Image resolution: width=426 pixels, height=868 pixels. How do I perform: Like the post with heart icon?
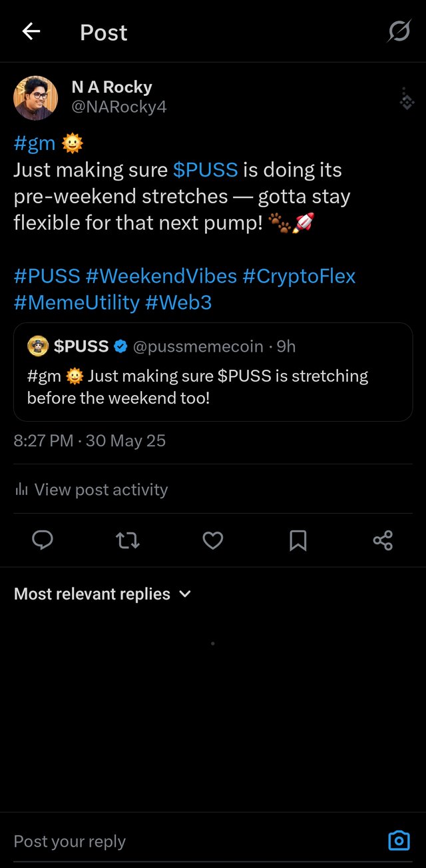pos(213,540)
